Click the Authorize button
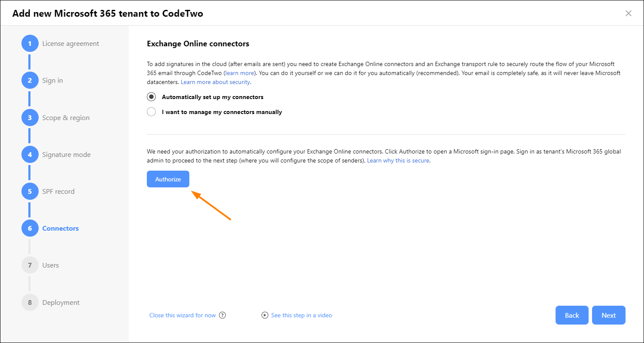644x343 pixels. [x=168, y=179]
